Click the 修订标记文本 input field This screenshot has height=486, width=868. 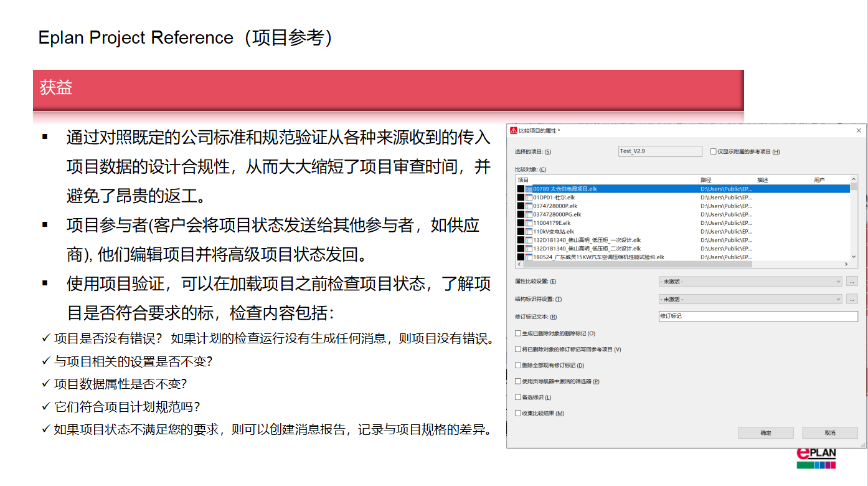(x=758, y=317)
